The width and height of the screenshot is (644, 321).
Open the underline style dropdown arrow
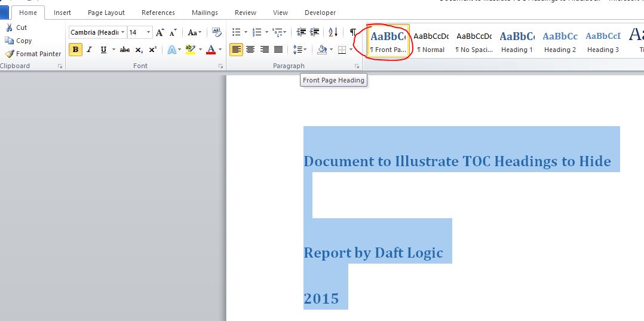[114, 50]
